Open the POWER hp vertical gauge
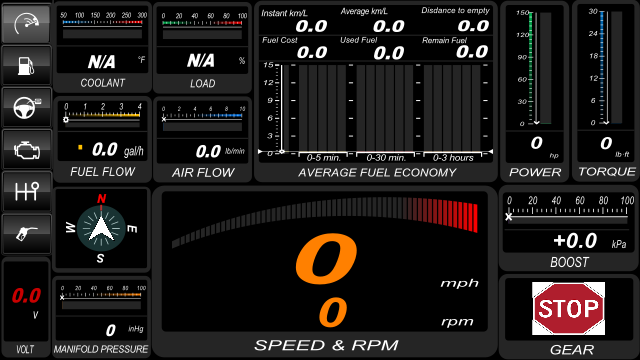The width and height of the screenshot is (640, 360). coord(535,91)
